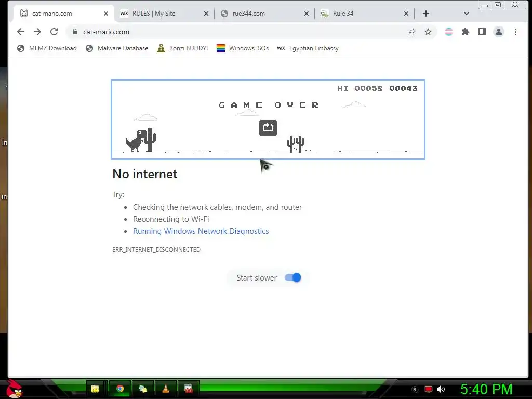Bookmark this tab with star icon
This screenshot has width=532, height=399.
coord(428,32)
